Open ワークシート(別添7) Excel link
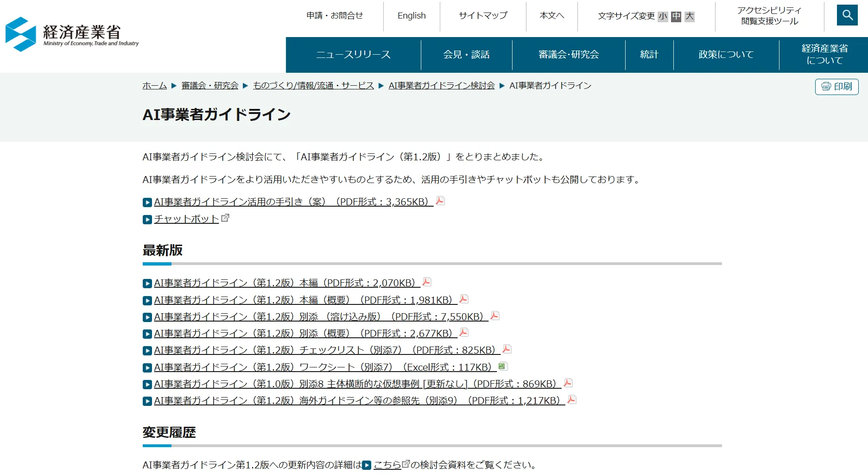Image resolution: width=868 pixels, height=474 pixels. [325, 367]
